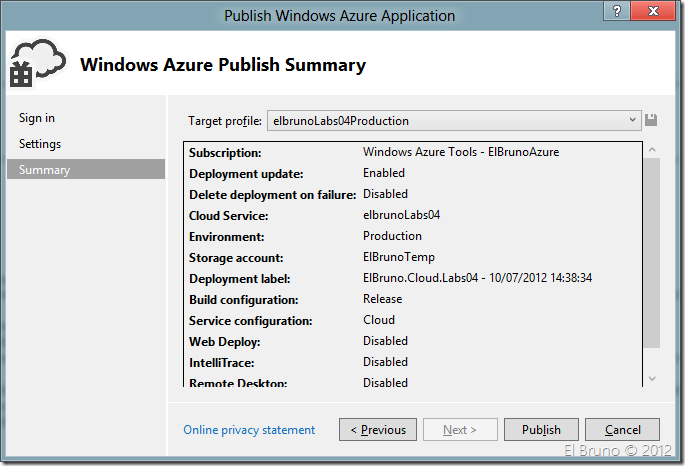Image resolution: width=685 pixels, height=466 pixels.
Task: Click the Target profile dropdown arrow
Action: point(632,121)
